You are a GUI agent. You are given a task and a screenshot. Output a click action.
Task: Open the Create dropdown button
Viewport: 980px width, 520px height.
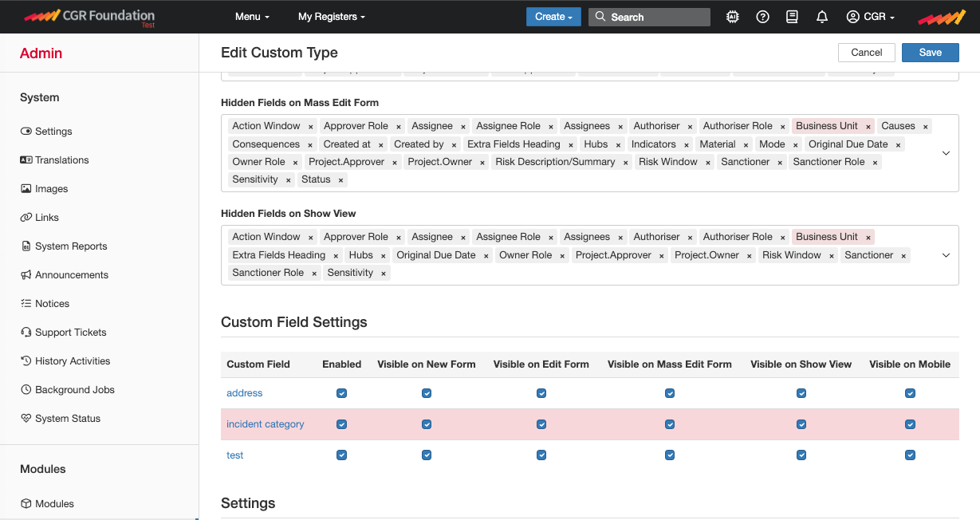point(553,17)
